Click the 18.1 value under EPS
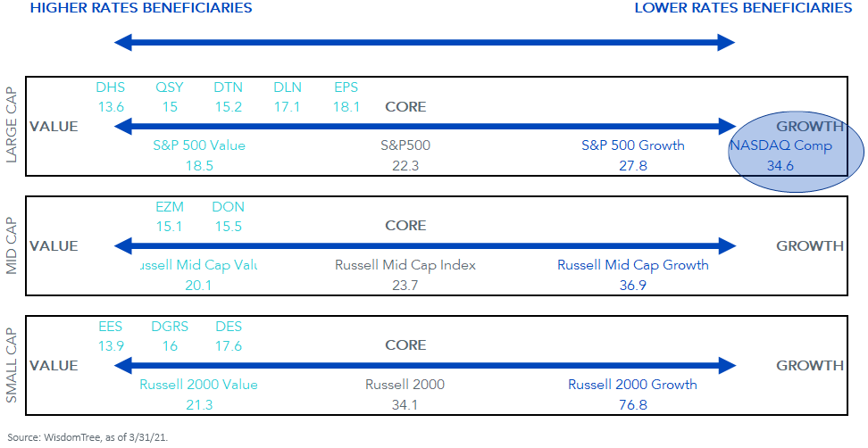Image resolution: width=868 pixels, height=448 pixels. (x=346, y=107)
